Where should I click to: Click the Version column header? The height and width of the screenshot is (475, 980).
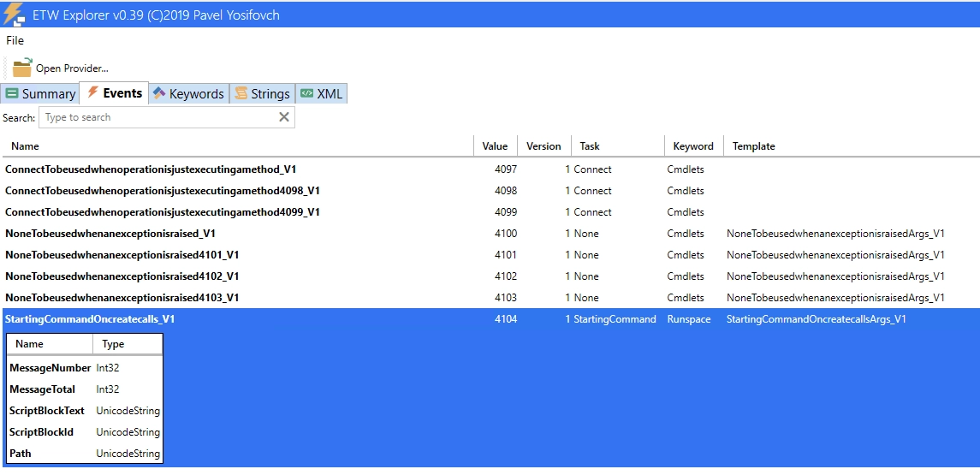click(x=543, y=146)
